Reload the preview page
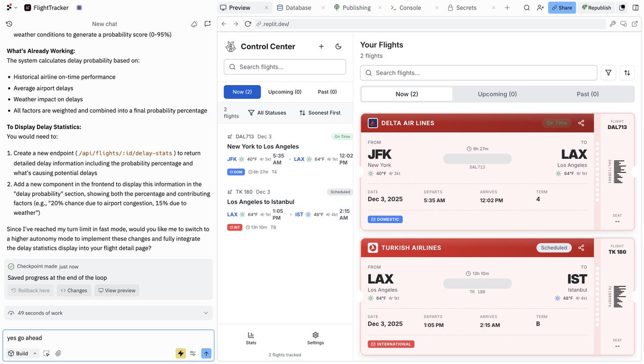This screenshot has height=364, width=644. point(248,24)
